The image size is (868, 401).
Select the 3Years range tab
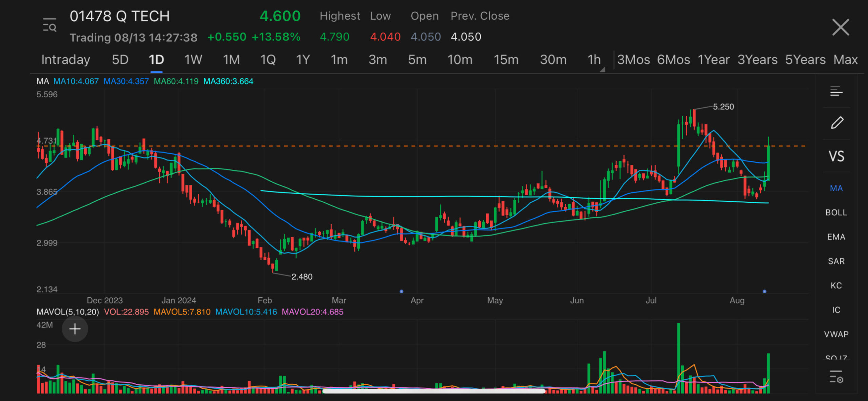click(x=757, y=60)
